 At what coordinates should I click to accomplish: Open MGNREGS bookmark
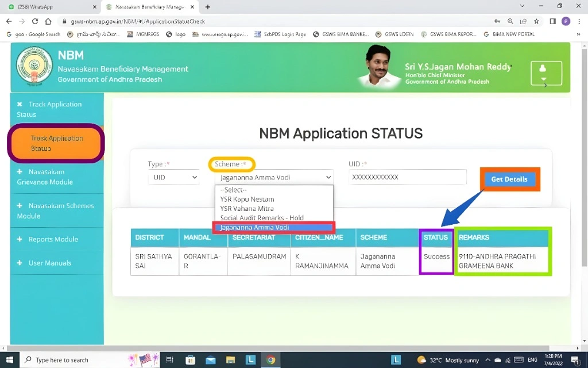(x=143, y=34)
